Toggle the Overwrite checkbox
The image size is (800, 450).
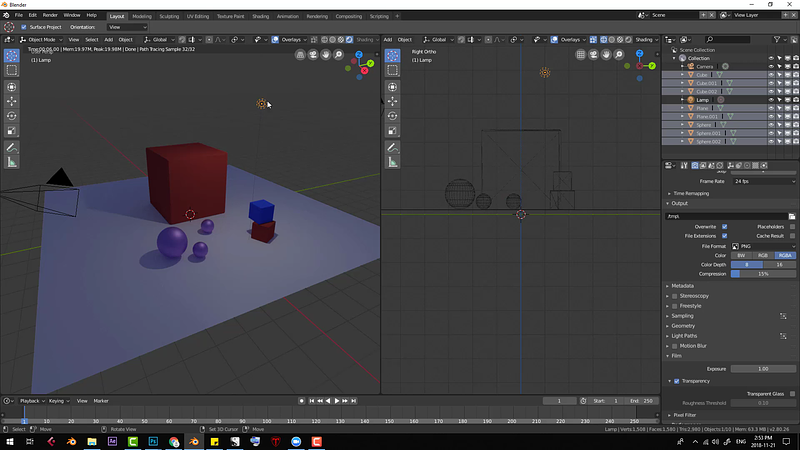click(x=724, y=227)
